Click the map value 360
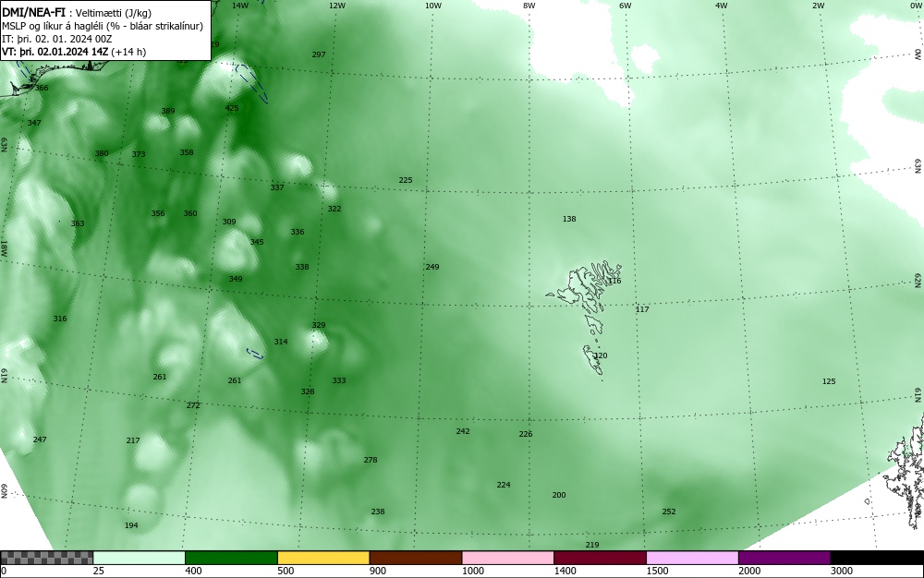 coord(190,213)
